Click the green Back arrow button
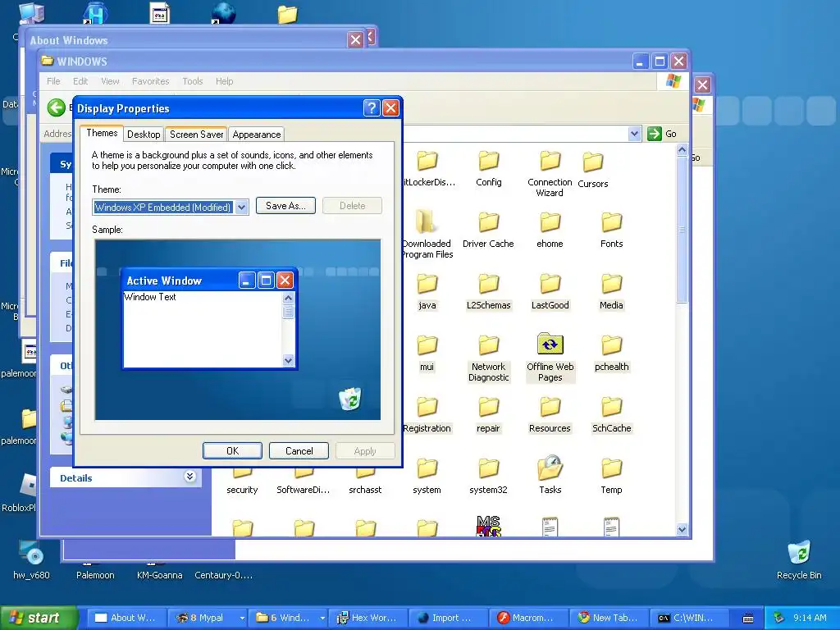Image resolution: width=840 pixels, height=630 pixels. pos(57,107)
